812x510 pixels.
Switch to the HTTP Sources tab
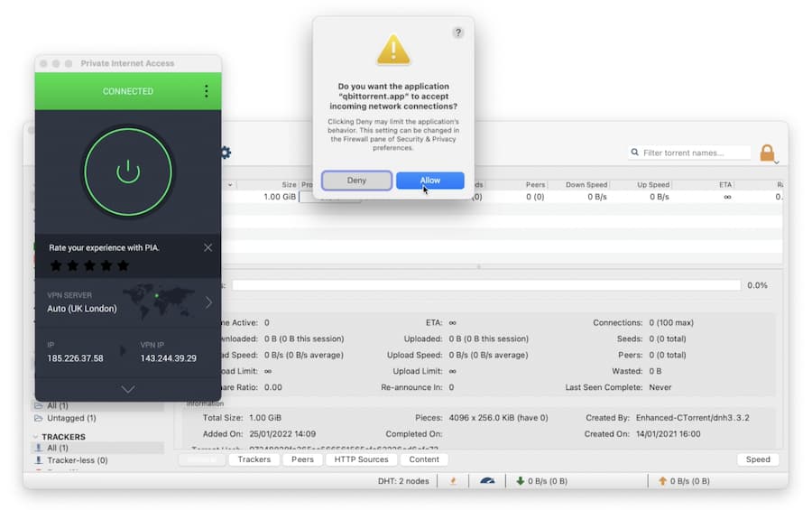click(x=361, y=459)
